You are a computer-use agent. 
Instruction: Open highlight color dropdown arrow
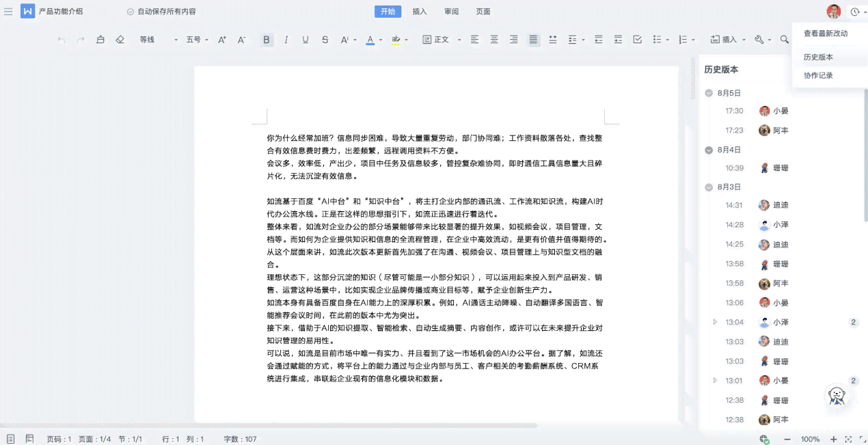coord(407,40)
